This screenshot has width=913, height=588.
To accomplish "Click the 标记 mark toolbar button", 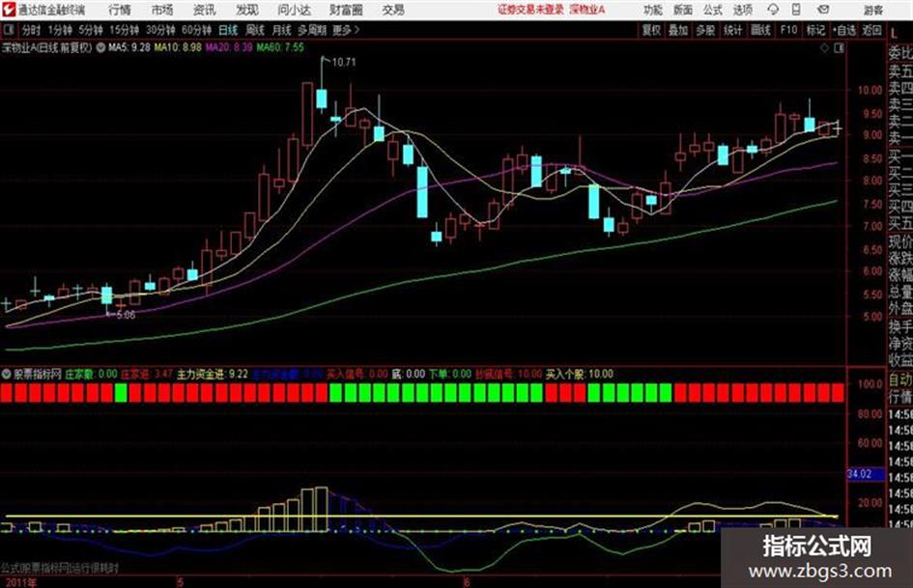I will [x=815, y=30].
